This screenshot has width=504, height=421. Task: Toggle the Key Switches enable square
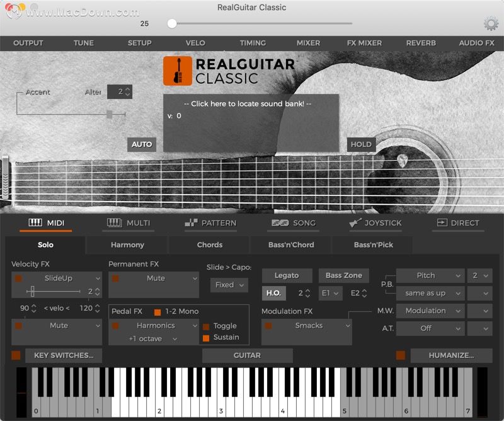(16, 355)
